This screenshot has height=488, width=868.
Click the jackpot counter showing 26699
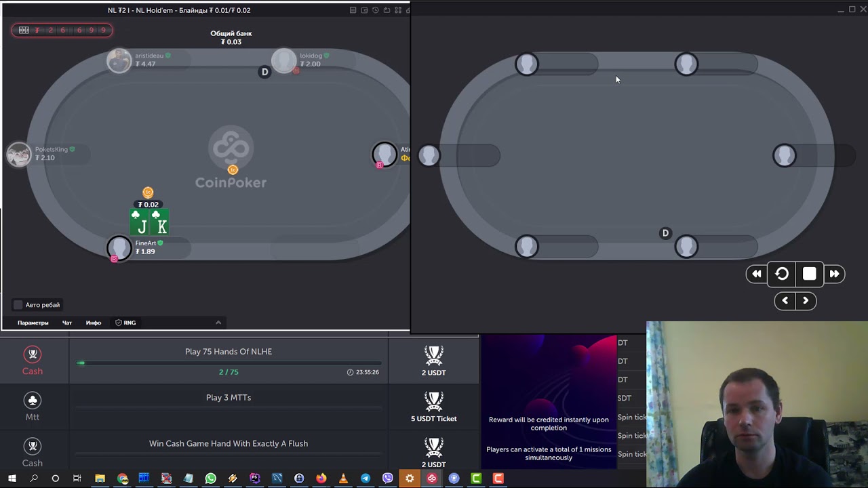click(62, 30)
